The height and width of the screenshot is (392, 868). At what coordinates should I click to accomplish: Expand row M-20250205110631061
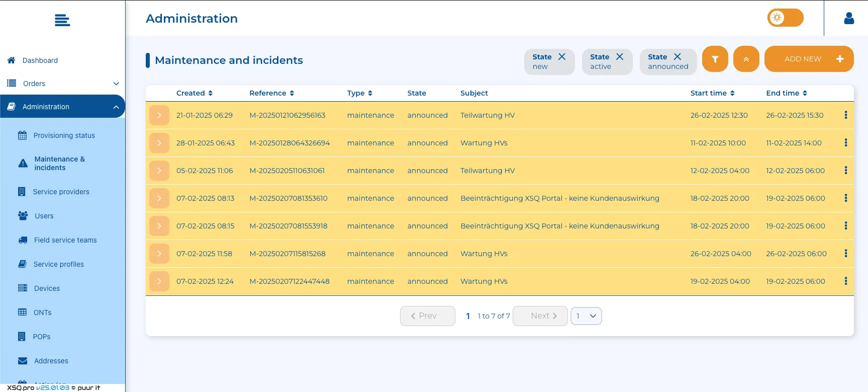(159, 171)
